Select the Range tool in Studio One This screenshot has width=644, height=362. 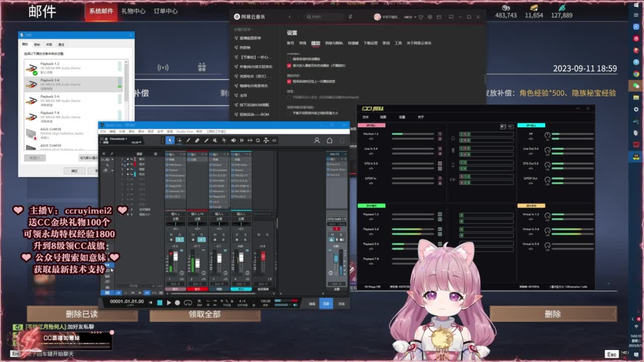coord(179,140)
